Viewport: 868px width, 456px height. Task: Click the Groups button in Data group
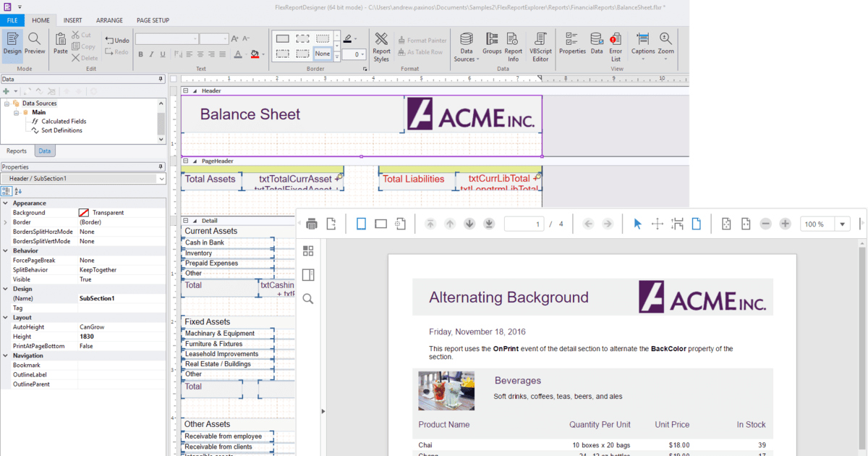pyautogui.click(x=492, y=43)
